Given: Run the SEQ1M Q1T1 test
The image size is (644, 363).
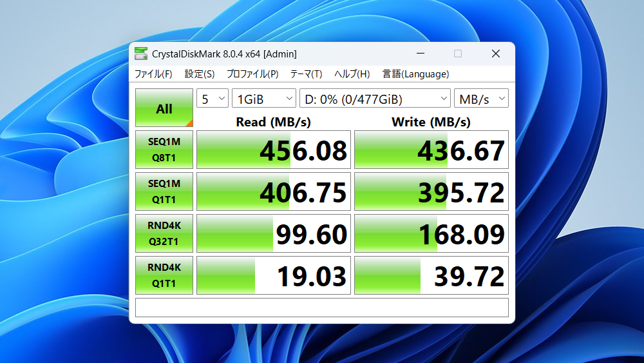Looking at the screenshot, I should click(164, 191).
